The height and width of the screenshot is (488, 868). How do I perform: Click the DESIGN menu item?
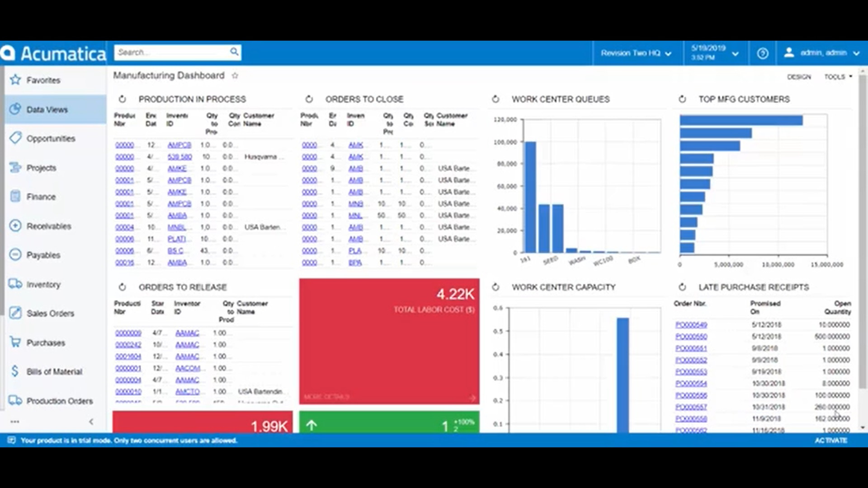(799, 77)
